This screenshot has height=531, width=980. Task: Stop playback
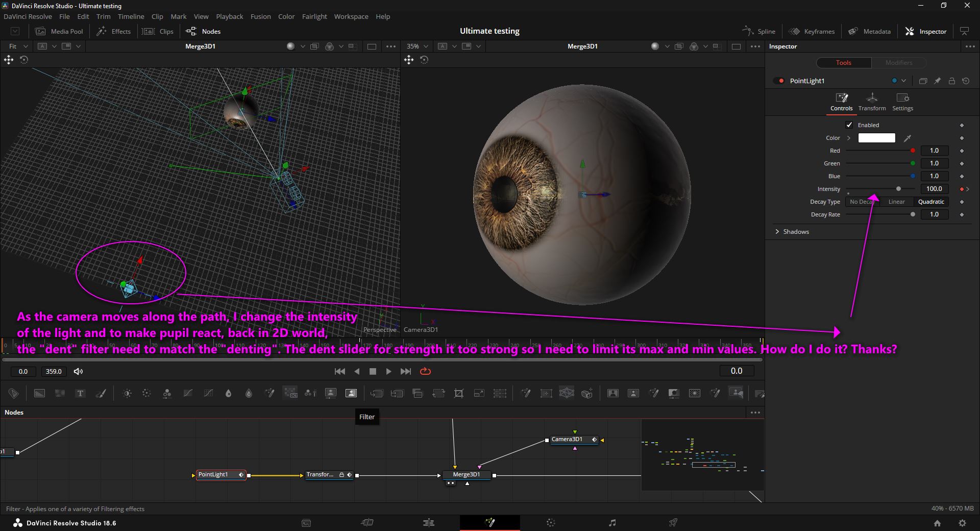click(373, 371)
